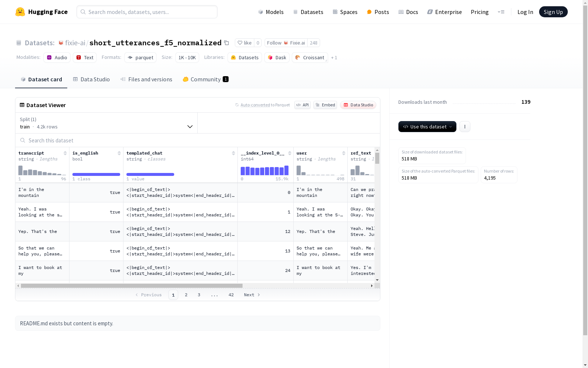The height and width of the screenshot is (368, 588).
Task: Click the vertical table scrollbar thumb
Action: tap(377, 158)
